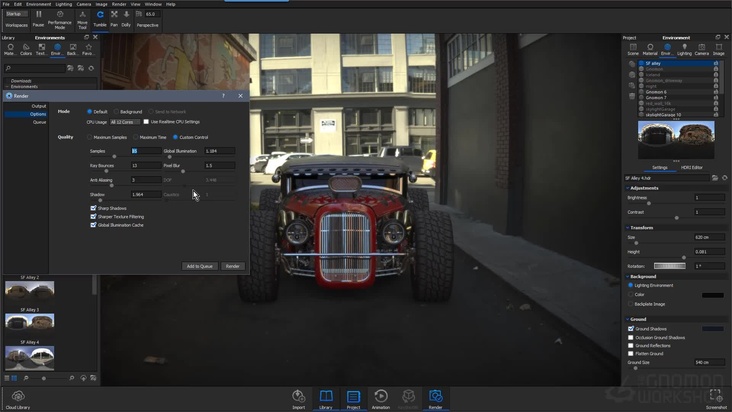Open the Environment menu
The height and width of the screenshot is (412, 732).
pyautogui.click(x=38, y=4)
